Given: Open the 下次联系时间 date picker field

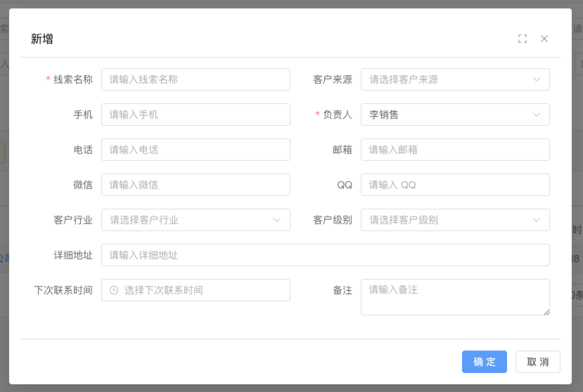Looking at the screenshot, I should pos(204,290).
